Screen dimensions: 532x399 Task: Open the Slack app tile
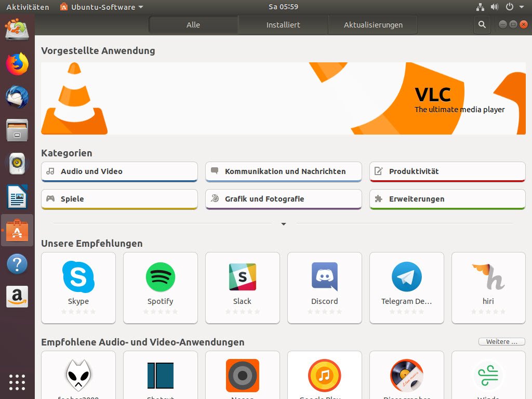point(243,288)
